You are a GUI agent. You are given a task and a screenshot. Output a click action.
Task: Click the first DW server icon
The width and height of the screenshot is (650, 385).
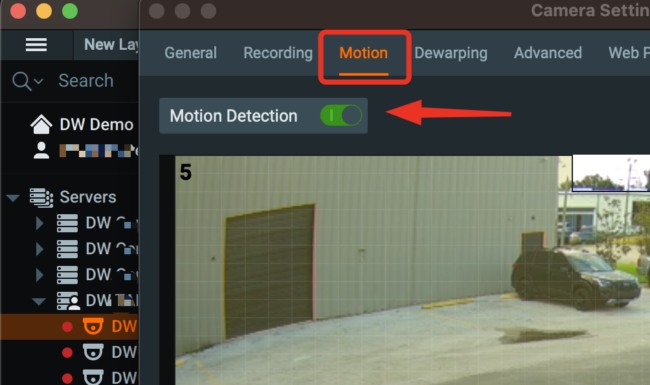[x=67, y=223]
